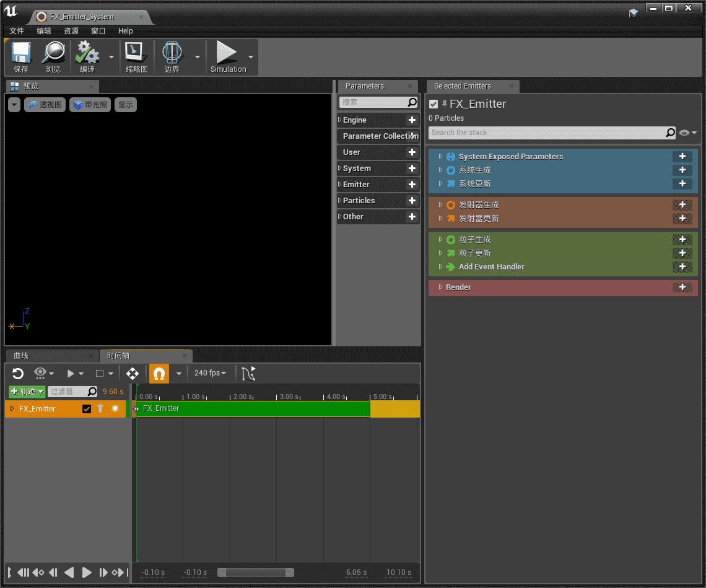Click the timeline reset loop icon
This screenshot has width=706, height=588.
[18, 373]
